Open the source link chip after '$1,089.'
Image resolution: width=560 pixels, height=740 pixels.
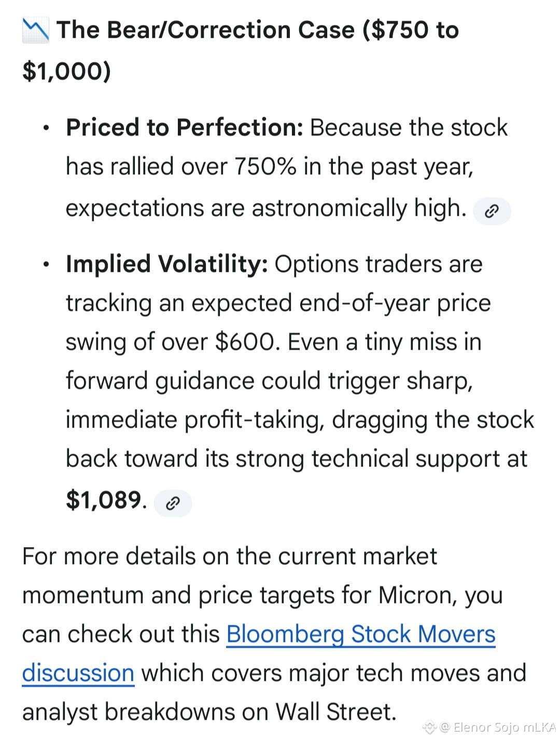coord(173,503)
